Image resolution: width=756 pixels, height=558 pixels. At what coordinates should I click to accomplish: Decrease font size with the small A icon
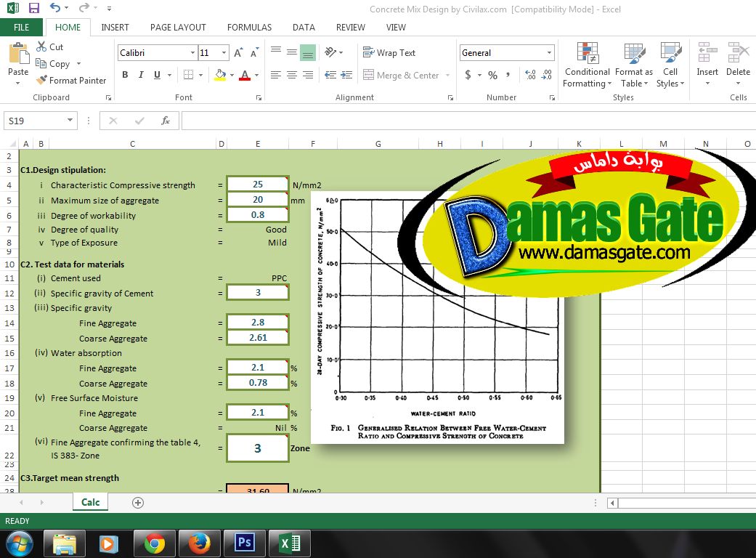(x=255, y=53)
